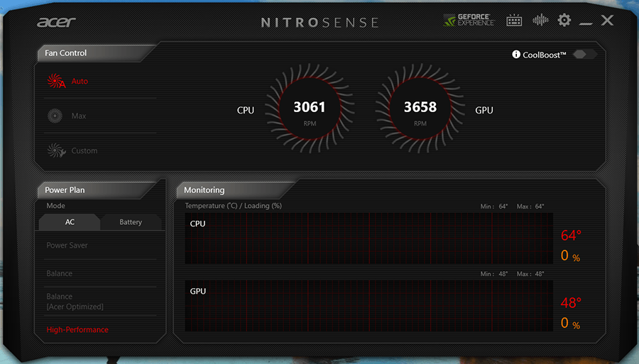The image size is (639, 364).
Task: Click the GPU fan RPM gauge
Action: coord(420,109)
